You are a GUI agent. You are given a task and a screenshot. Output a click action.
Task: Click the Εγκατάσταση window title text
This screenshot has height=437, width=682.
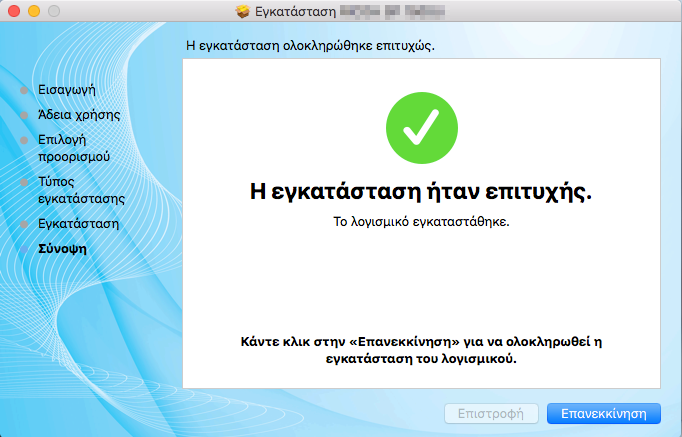click(x=295, y=12)
